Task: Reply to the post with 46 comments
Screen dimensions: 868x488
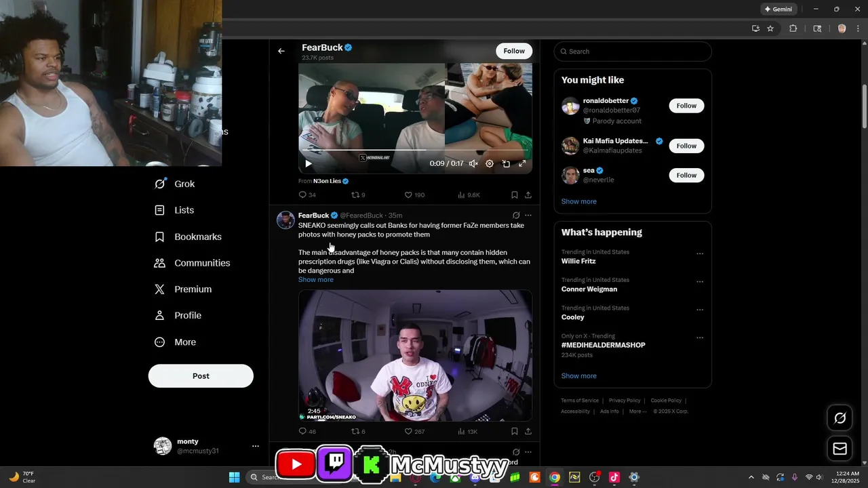Action: click(307, 431)
